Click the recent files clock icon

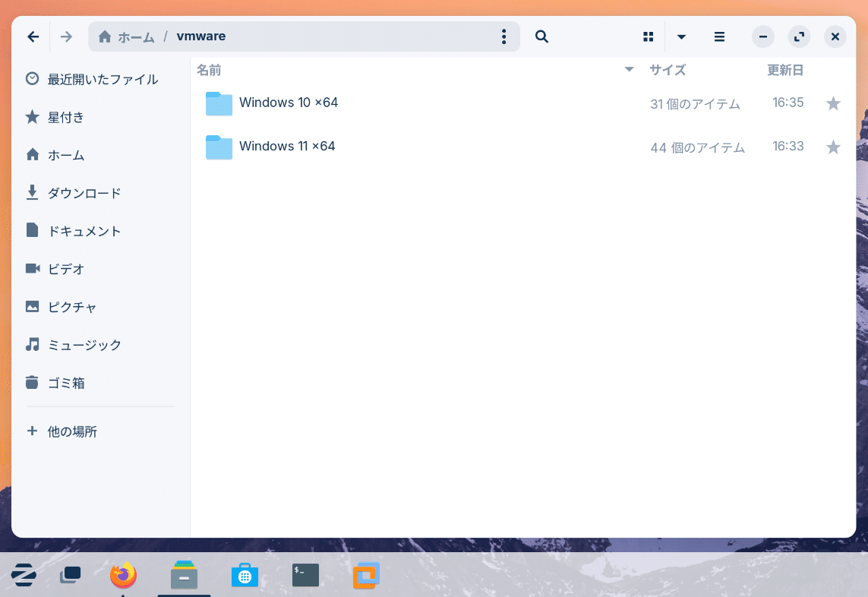coord(32,79)
